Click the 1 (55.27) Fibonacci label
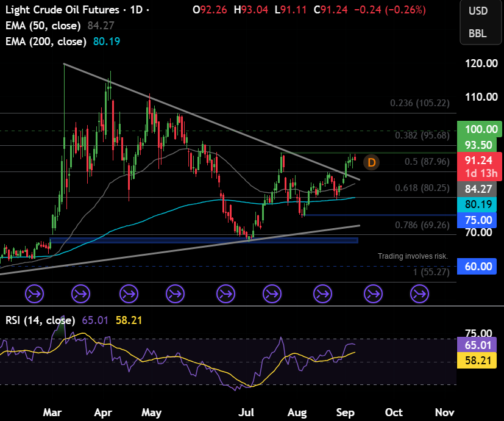This screenshot has width=504, height=421. [x=431, y=272]
